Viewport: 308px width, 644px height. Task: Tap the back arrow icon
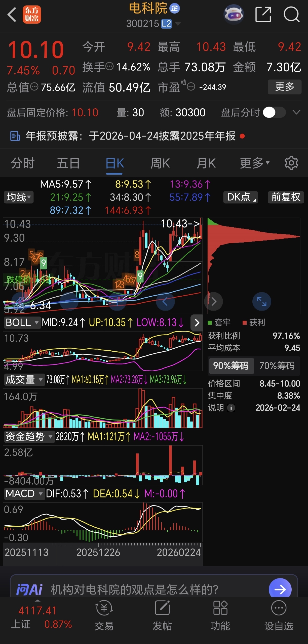coord(12,15)
